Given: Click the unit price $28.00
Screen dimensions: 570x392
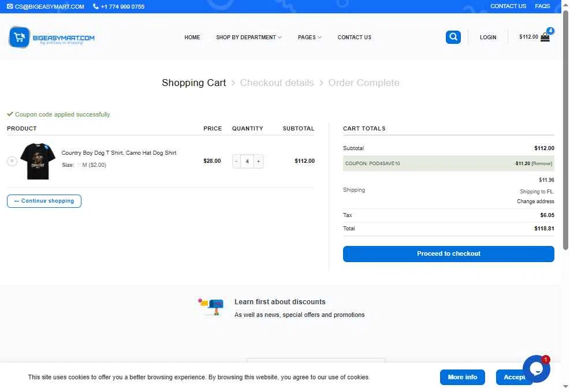Looking at the screenshot, I should point(212,161).
